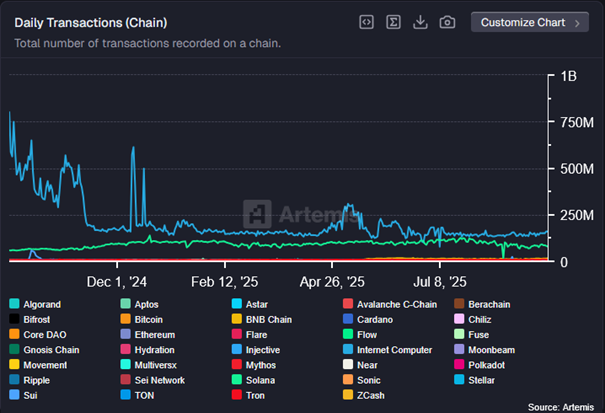
Task: Expand the Customize Chart chevron arrow
Action: [x=577, y=23]
